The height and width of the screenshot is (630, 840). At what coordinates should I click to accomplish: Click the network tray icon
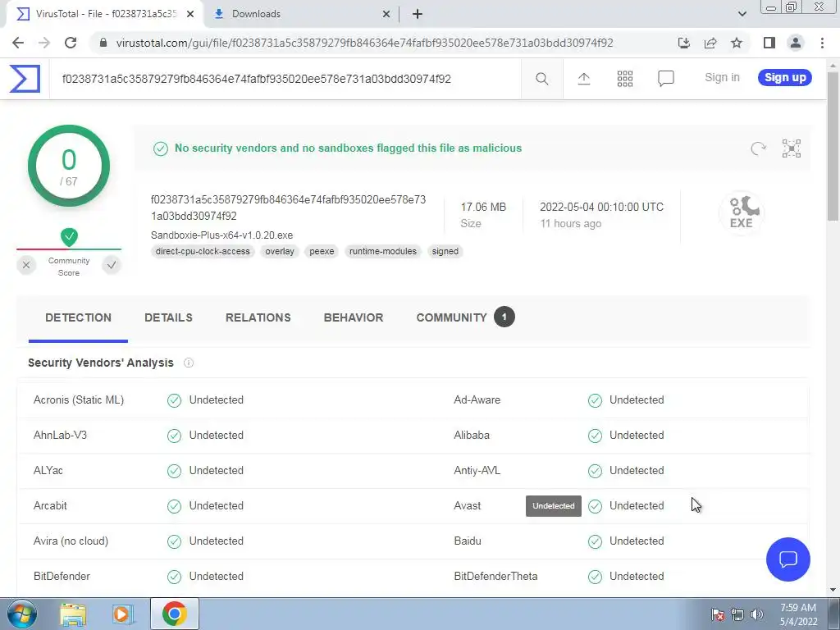pyautogui.click(x=737, y=614)
